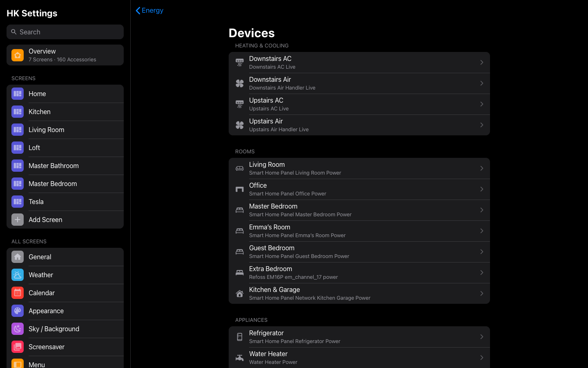Click the Water Heater Power subtitle
Screen dimensions: 588x368
coord(273,362)
